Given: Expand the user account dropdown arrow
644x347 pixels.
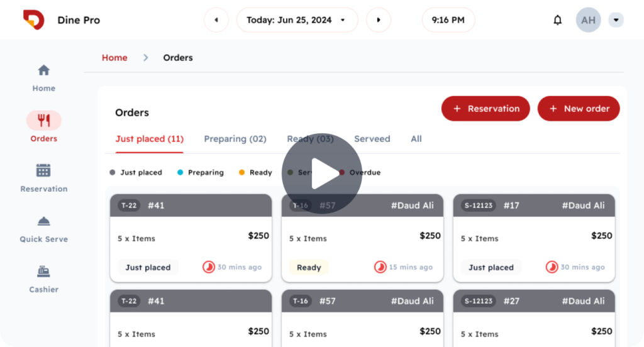Looking at the screenshot, I should (x=616, y=20).
